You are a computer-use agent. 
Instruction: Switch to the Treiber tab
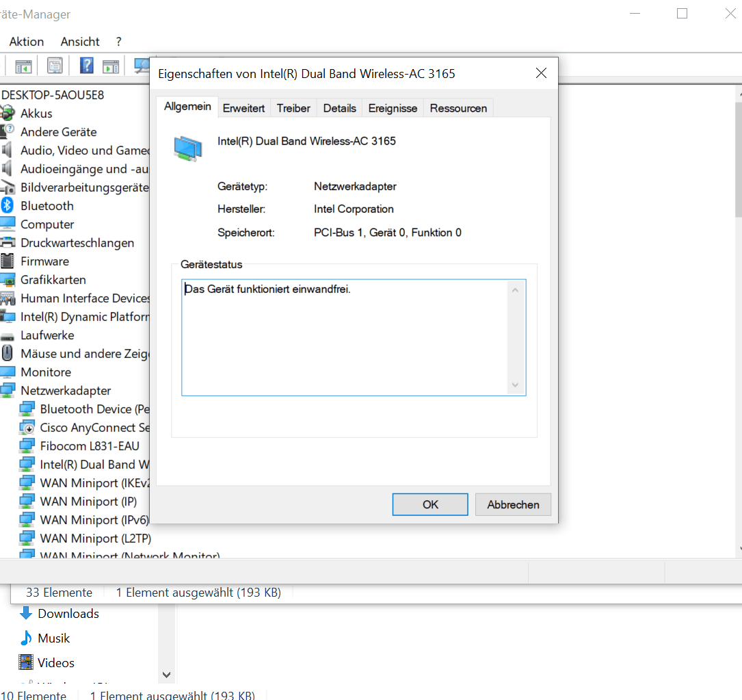point(293,109)
